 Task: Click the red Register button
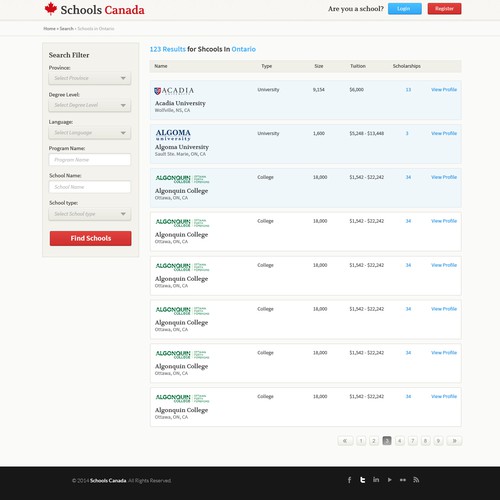(444, 9)
